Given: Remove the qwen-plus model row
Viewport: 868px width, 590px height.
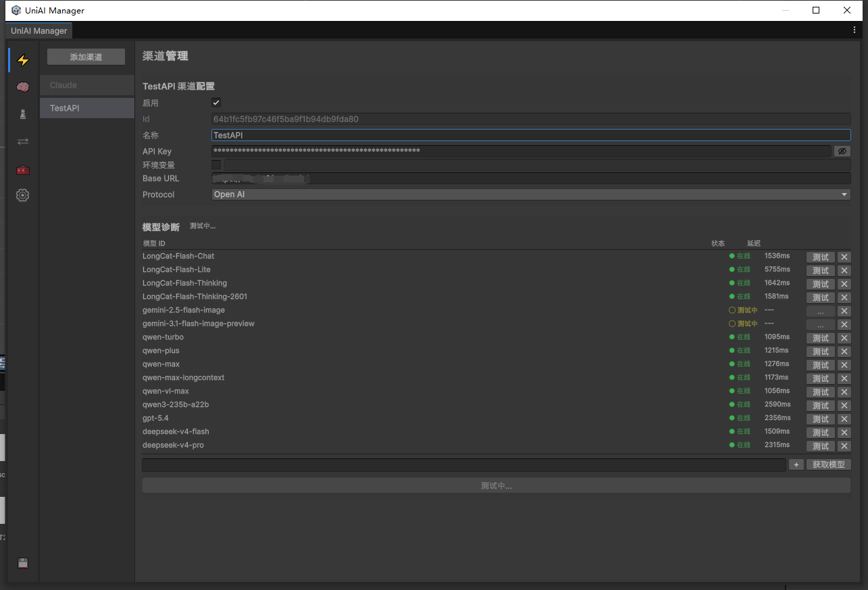Looking at the screenshot, I should coord(844,352).
